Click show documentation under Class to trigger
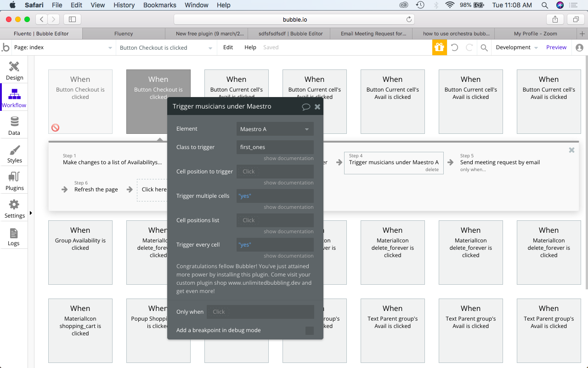 pyautogui.click(x=288, y=158)
